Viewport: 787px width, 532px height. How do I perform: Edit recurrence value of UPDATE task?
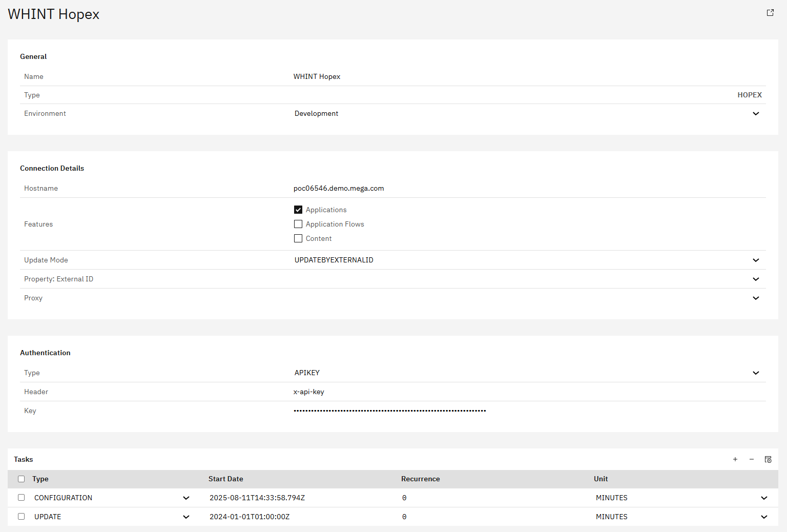tap(494, 517)
